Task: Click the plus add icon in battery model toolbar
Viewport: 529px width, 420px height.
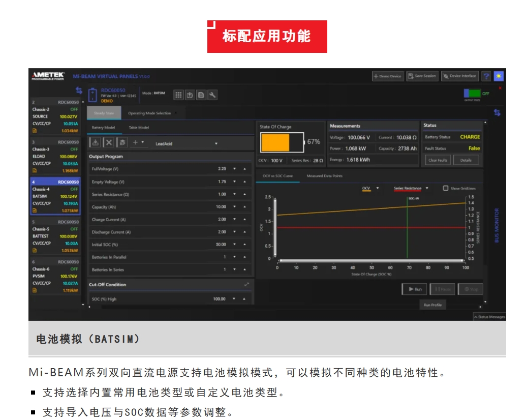Action: click(x=135, y=142)
